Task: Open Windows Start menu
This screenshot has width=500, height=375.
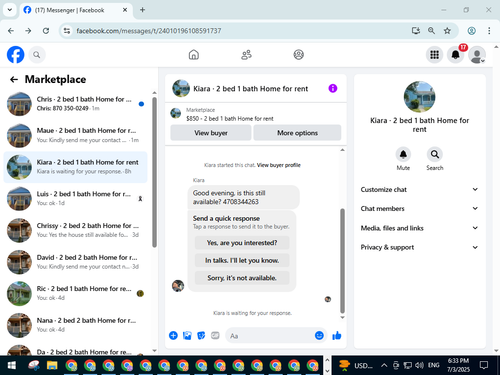Action: pos(12,366)
